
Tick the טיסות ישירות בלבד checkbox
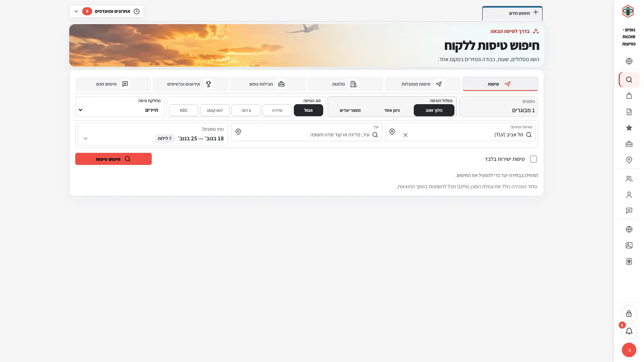(x=534, y=159)
